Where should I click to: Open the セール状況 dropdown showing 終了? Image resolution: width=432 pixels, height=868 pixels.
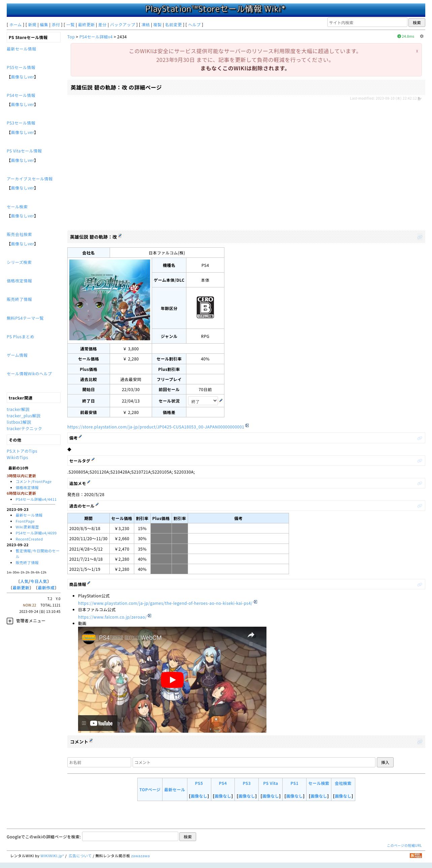coord(203,401)
